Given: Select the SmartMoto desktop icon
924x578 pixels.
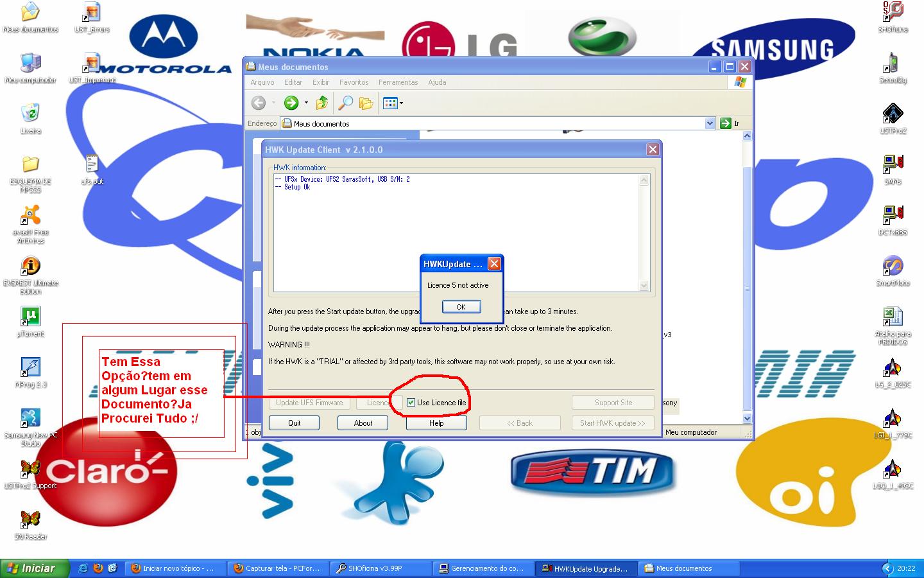Looking at the screenshot, I should [x=893, y=271].
